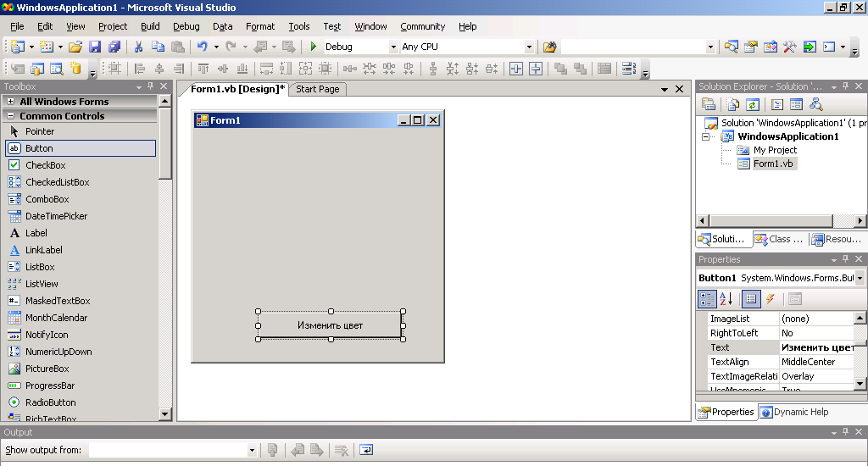Expand All Windows Forms toolbox group
This screenshot has height=466, width=868.
coord(10,102)
